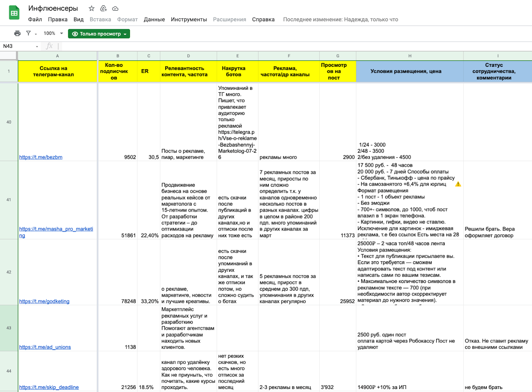Check the cloud save status icon
Viewport: 532px width, 392px height.
tap(115, 8)
